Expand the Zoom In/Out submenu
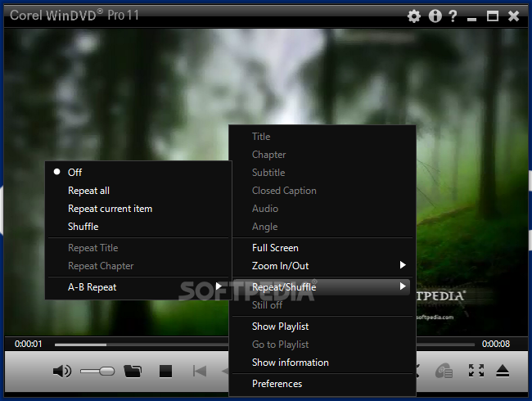This screenshot has width=532, height=401. click(322, 266)
